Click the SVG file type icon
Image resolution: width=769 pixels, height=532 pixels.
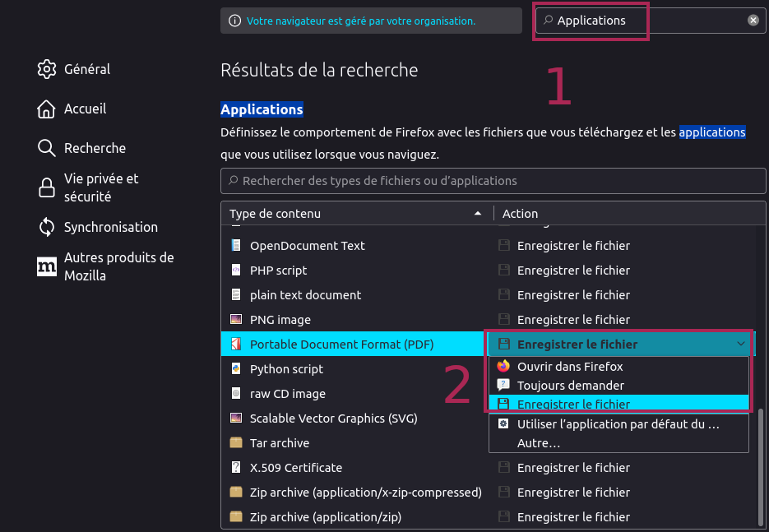(x=236, y=418)
